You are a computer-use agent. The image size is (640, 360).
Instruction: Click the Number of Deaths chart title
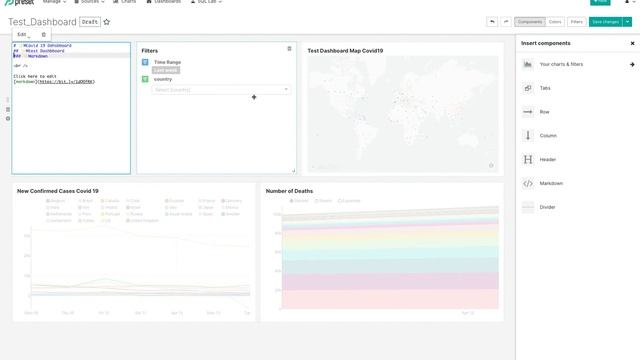[x=289, y=191]
